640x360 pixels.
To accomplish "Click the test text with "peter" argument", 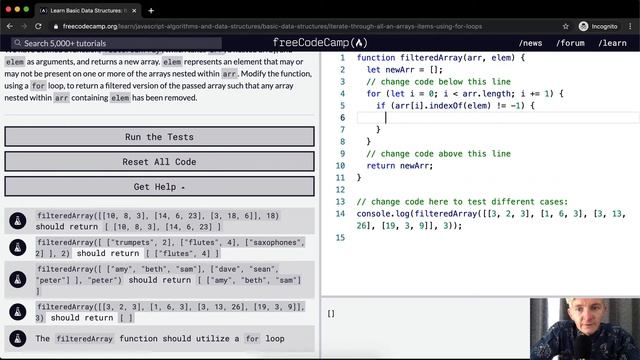I will pos(169,280).
